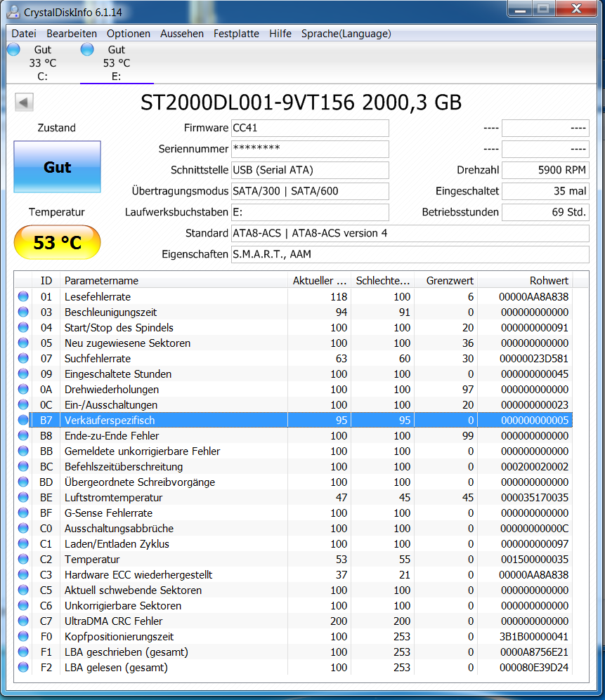605x700 pixels.
Task: Click the yellow 53 °C temperature button
Action: pyautogui.click(x=57, y=242)
